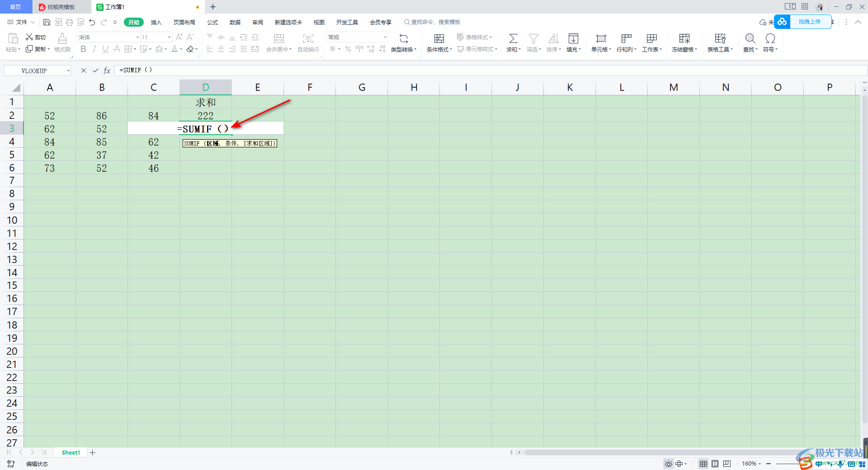The height and width of the screenshot is (470, 868).
Task: Open the 视图 (View) ribbon tab
Action: click(319, 22)
